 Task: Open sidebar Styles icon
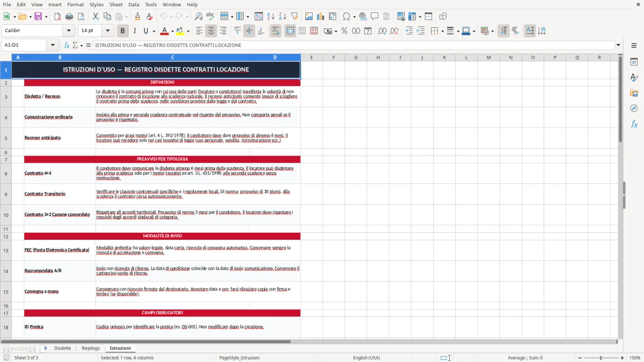[634, 78]
